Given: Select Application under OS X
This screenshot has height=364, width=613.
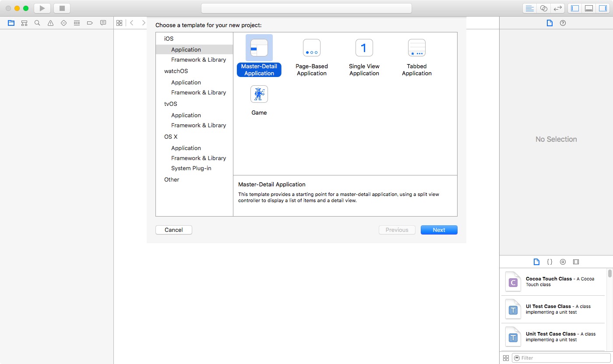Looking at the screenshot, I should point(186,148).
